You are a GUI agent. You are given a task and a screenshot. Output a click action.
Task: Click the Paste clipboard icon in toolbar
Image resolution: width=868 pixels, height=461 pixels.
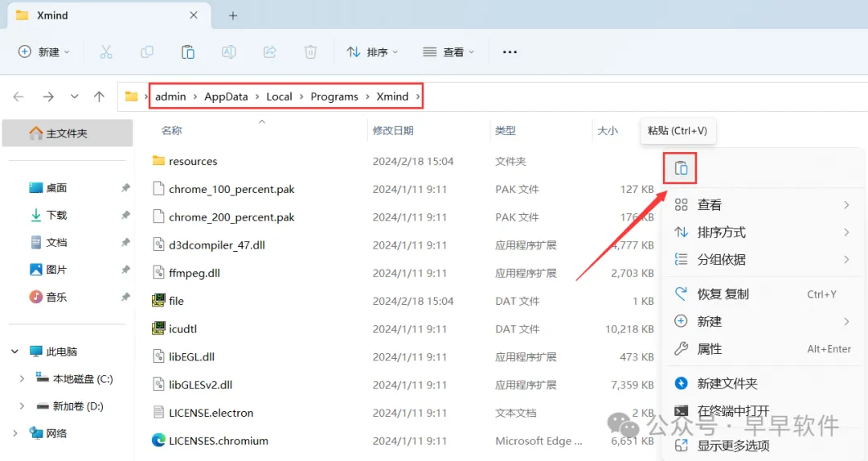pyautogui.click(x=187, y=52)
